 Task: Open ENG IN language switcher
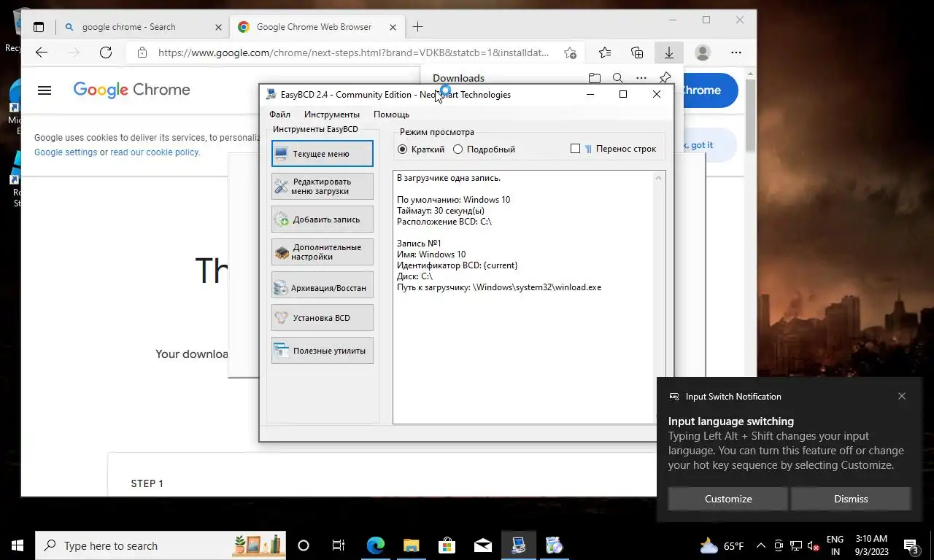tap(835, 545)
